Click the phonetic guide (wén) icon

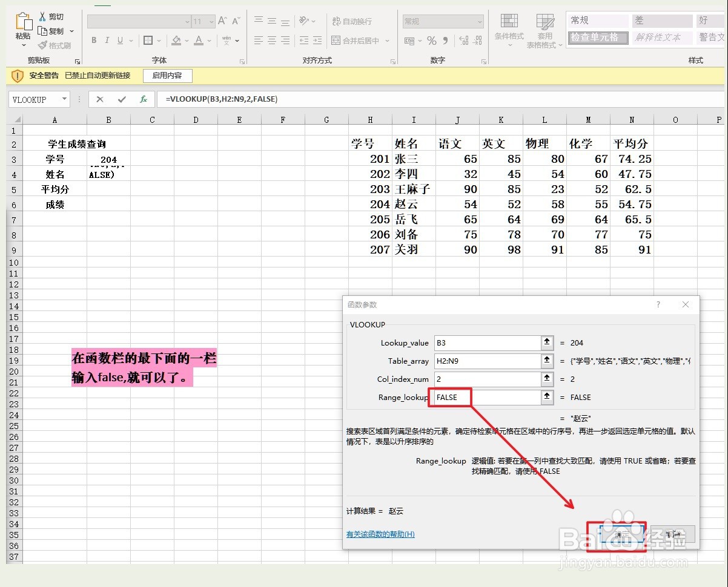(x=227, y=41)
